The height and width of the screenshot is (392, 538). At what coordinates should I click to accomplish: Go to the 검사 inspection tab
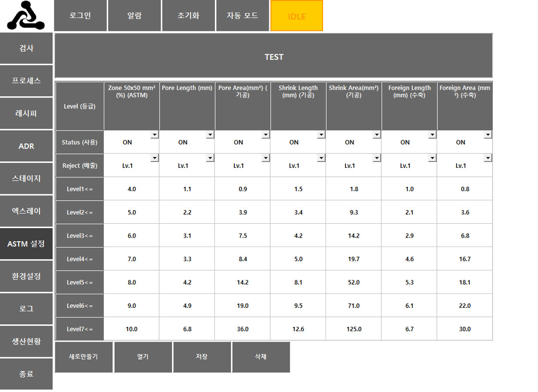[x=26, y=48]
